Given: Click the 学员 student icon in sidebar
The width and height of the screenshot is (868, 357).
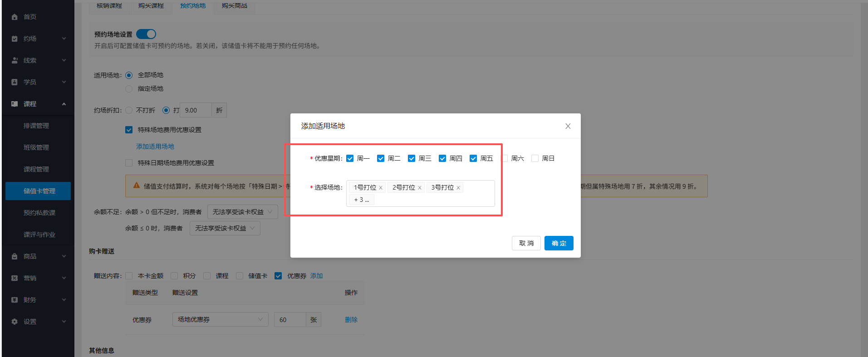Looking at the screenshot, I should (x=15, y=82).
